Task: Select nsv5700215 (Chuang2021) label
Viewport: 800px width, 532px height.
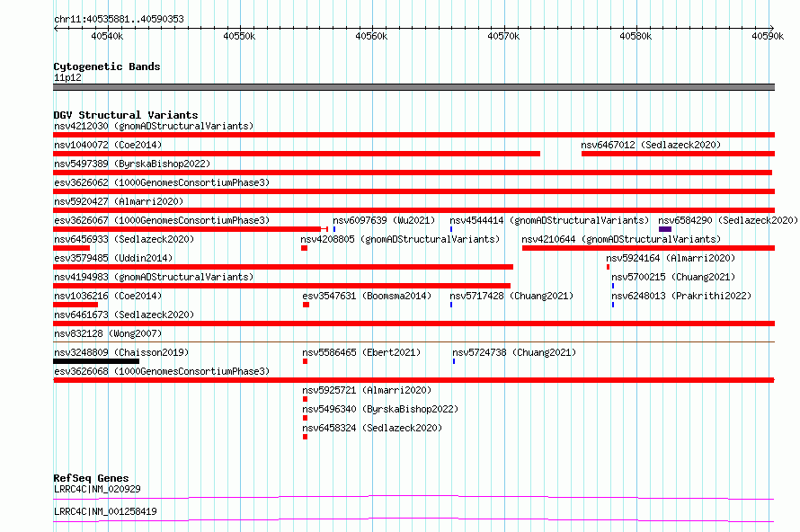Action: click(673, 277)
